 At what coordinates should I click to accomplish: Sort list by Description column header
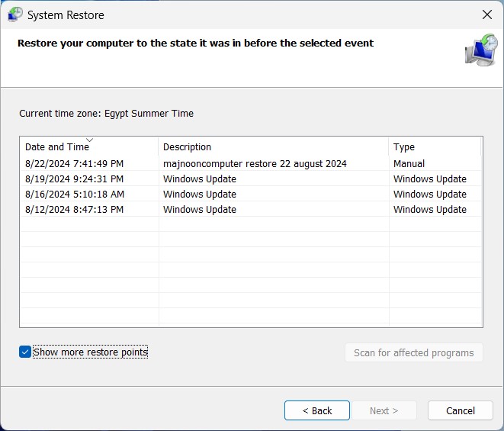pyautogui.click(x=187, y=146)
